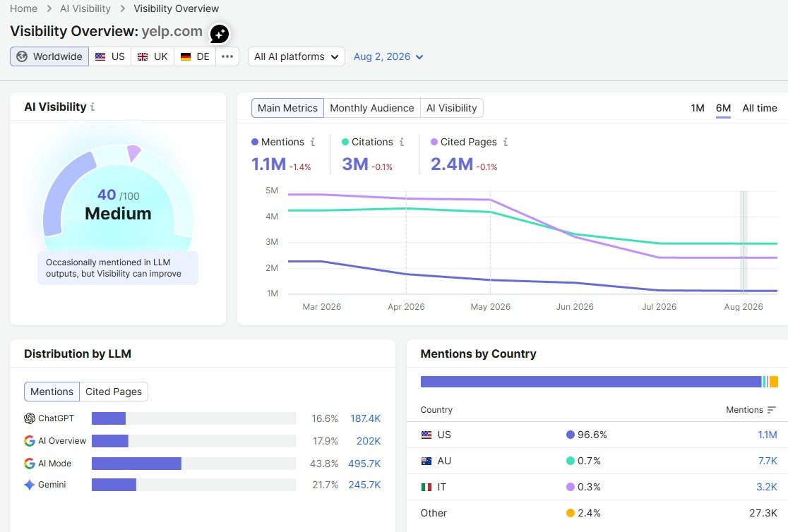Click the UK flag icon in the region selector
788x532 pixels.
click(x=143, y=56)
